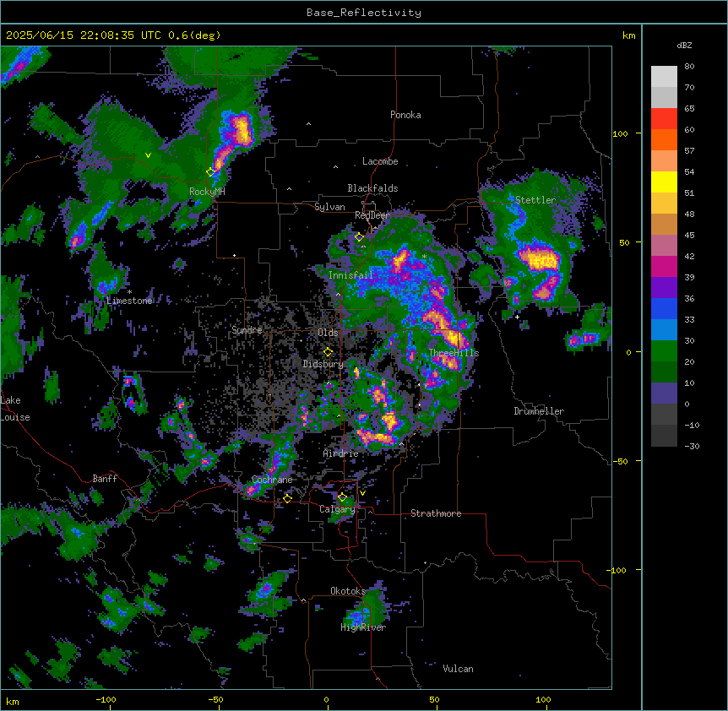
Task: Click the Stettler city label
Action: click(x=535, y=200)
